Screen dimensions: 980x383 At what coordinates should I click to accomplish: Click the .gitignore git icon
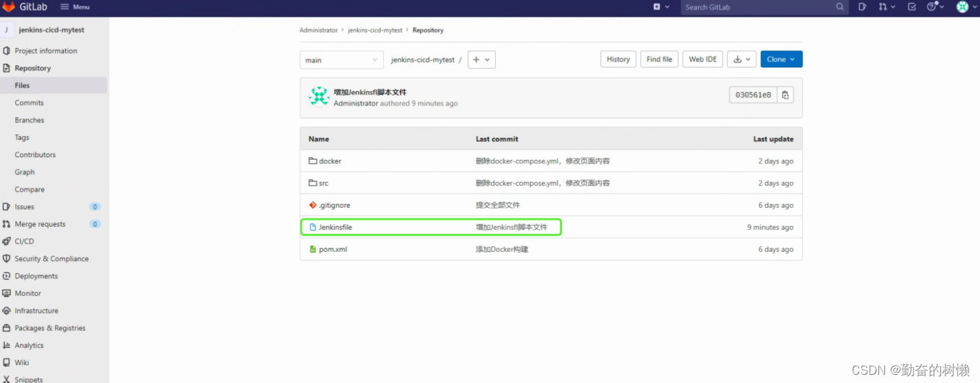point(312,205)
